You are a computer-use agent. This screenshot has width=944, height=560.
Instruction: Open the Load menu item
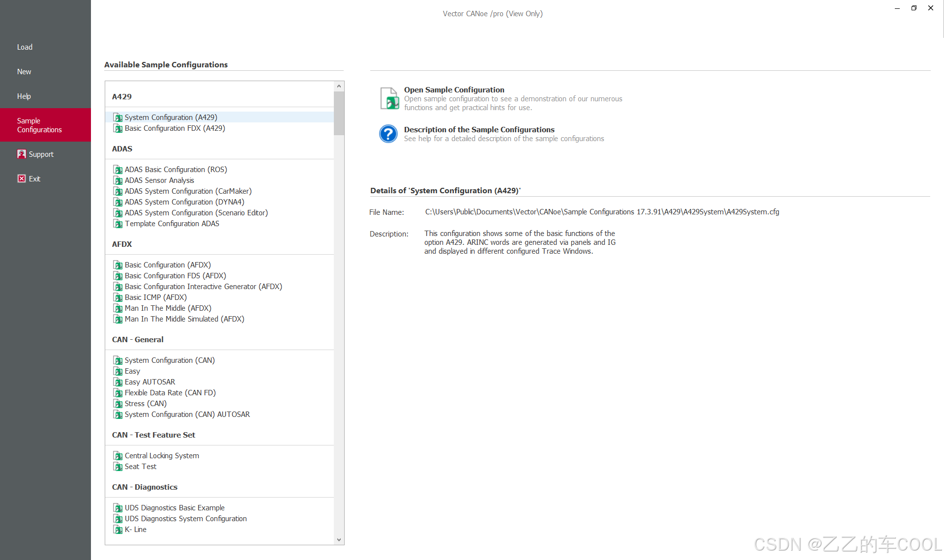(x=25, y=47)
